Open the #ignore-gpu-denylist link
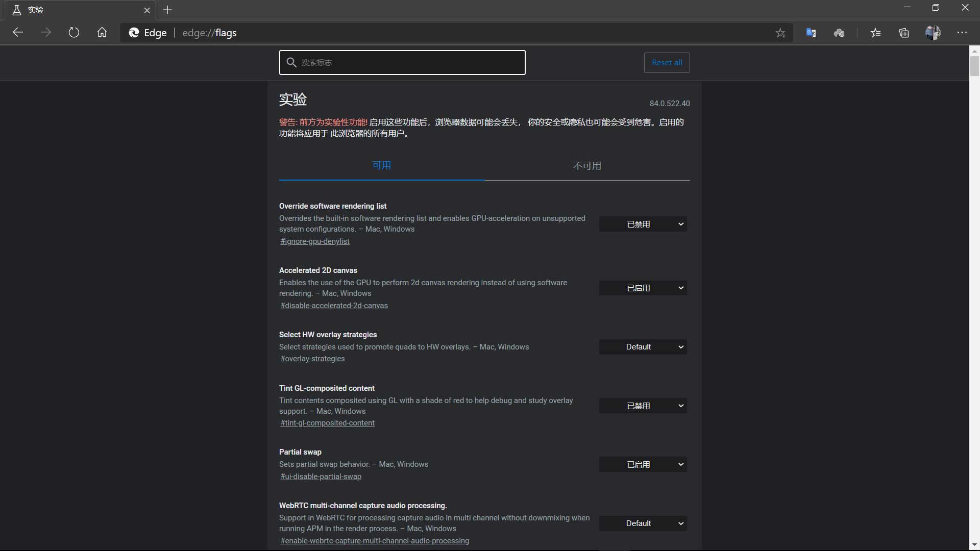980x551 pixels. 315,241
